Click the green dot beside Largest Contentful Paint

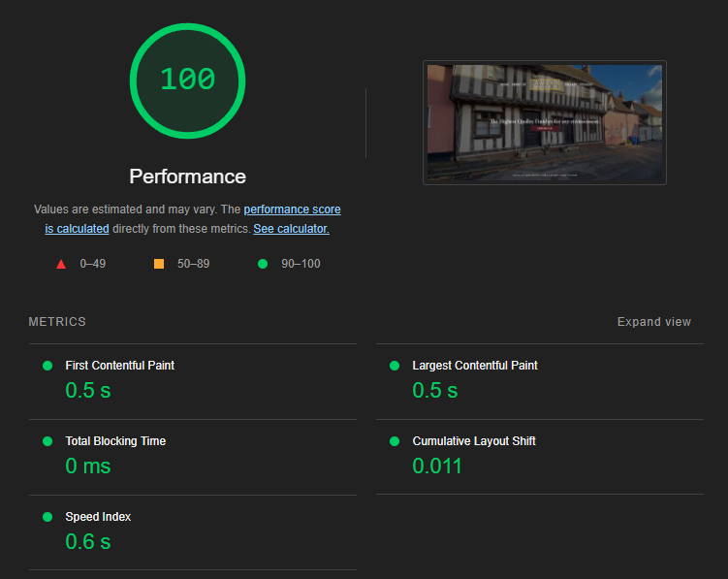(395, 366)
